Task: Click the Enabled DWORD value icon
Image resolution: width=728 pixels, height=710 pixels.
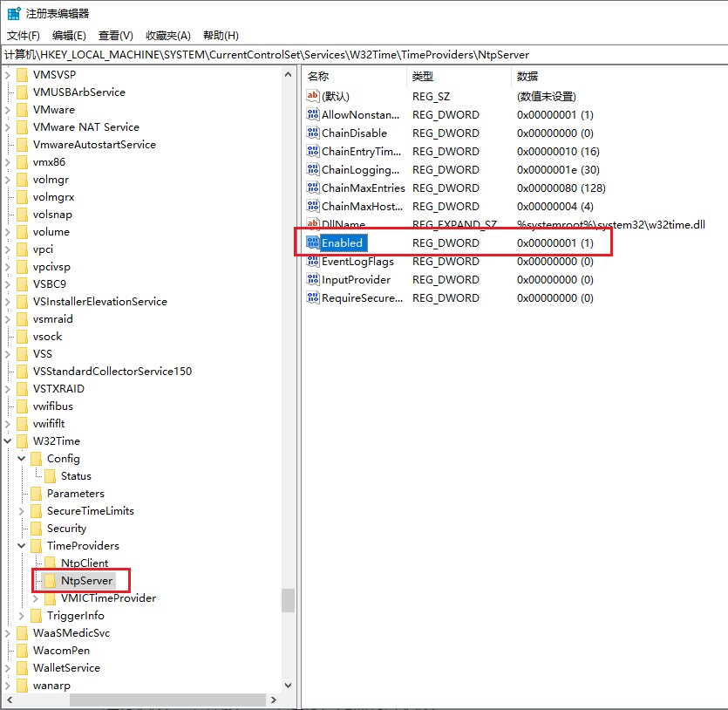Action: [x=313, y=242]
